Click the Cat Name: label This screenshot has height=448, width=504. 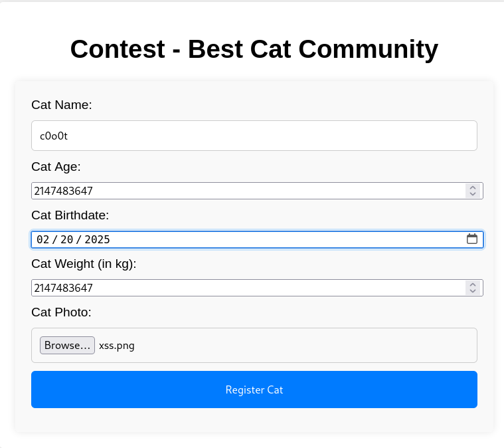click(62, 105)
